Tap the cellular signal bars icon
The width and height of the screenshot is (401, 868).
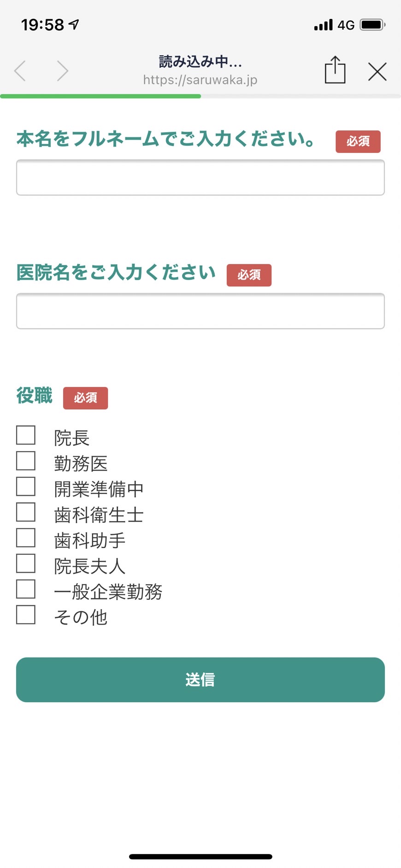pyautogui.click(x=324, y=25)
